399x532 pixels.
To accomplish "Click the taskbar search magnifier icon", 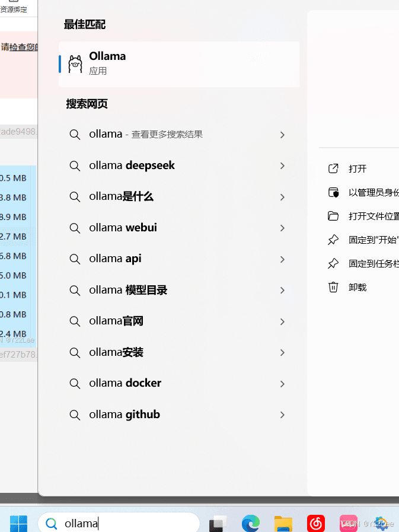I will coord(51,524).
